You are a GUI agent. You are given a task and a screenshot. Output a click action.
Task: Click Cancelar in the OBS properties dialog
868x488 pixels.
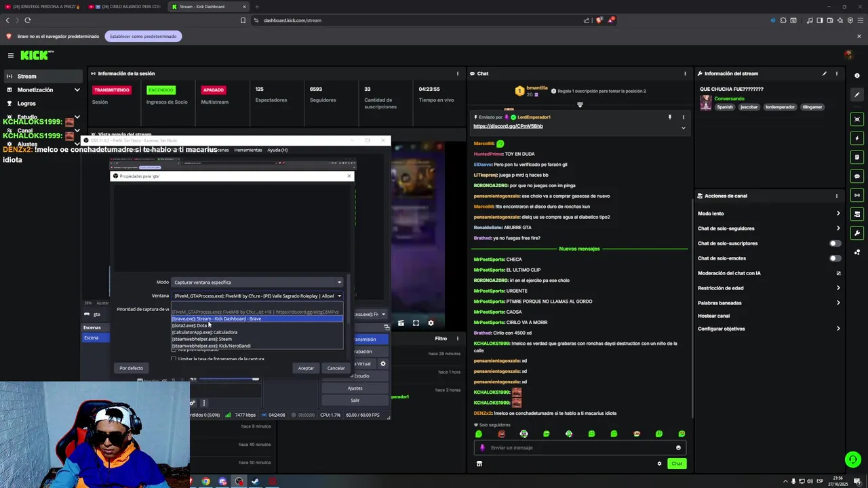tap(336, 368)
